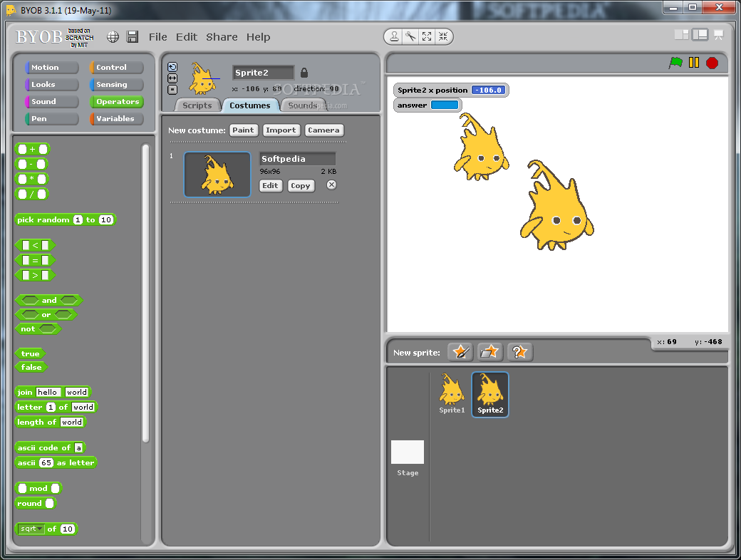The image size is (741, 560).
Task: Set rotation style to left-right flip
Action: 172,78
